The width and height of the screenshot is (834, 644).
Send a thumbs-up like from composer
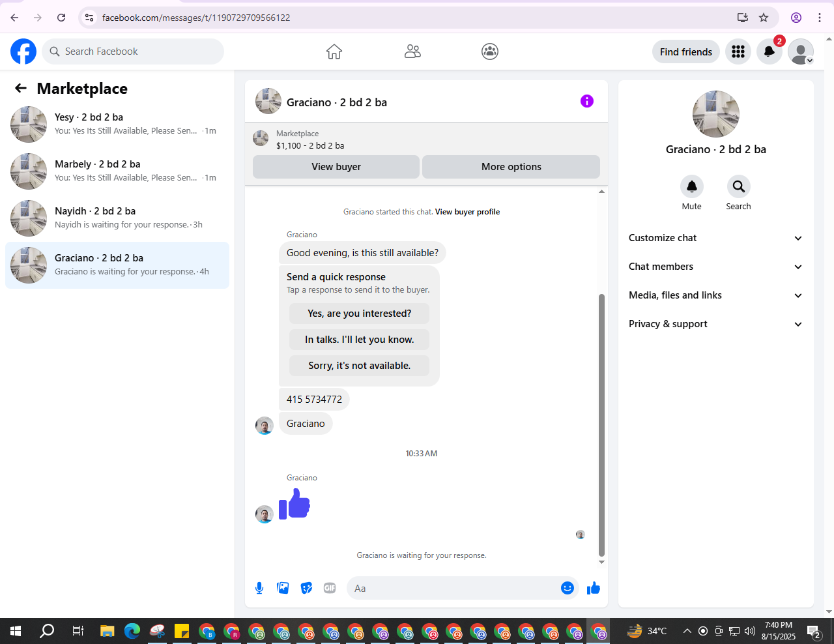(x=594, y=588)
